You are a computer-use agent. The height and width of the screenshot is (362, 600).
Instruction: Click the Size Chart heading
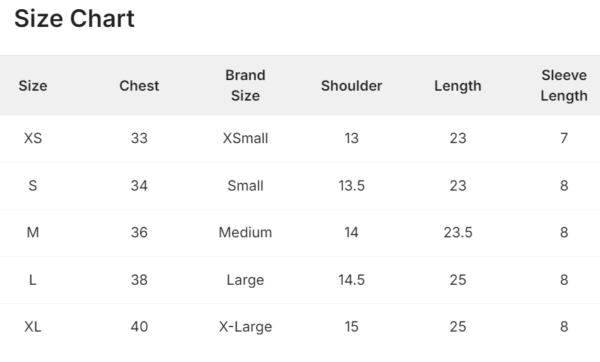74,19
